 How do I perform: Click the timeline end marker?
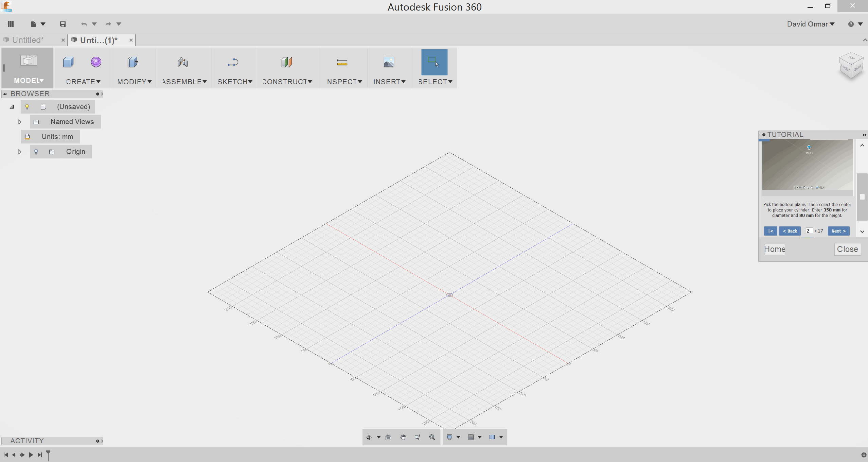tap(48, 455)
